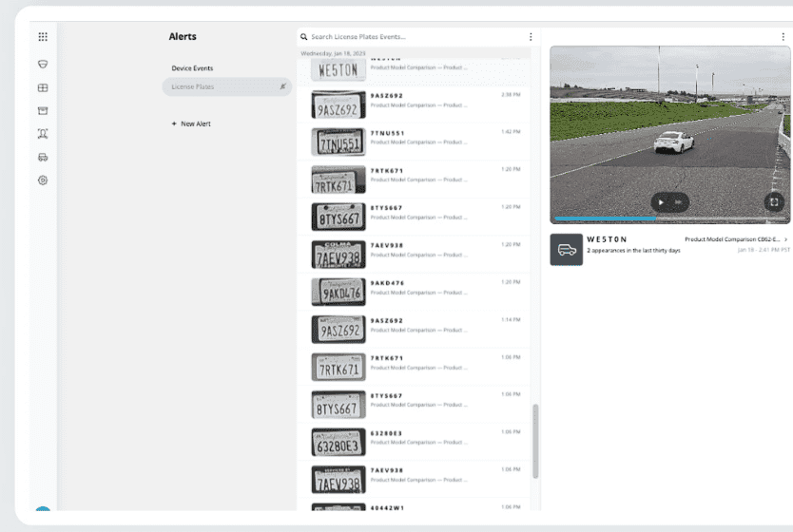Screen dimensions: 793x532
Task: Open the three-dot menu above video
Action: (x=783, y=37)
